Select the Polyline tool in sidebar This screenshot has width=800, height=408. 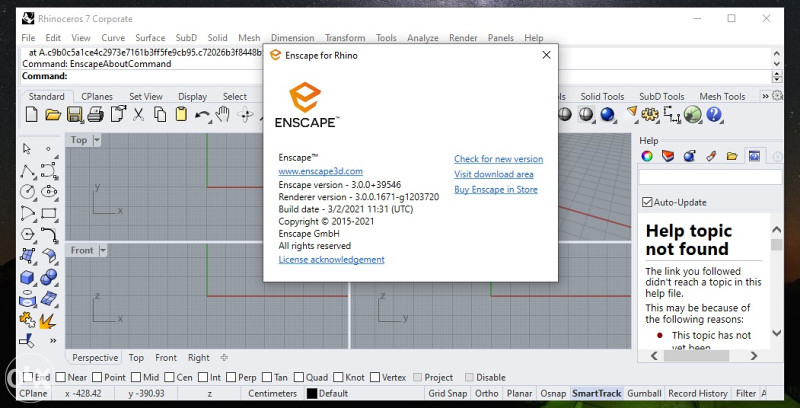pyautogui.click(x=28, y=170)
